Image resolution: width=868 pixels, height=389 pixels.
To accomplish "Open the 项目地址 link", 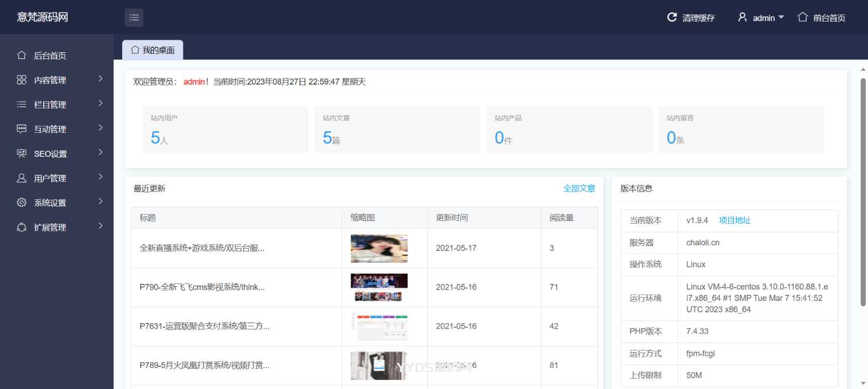I will [735, 220].
